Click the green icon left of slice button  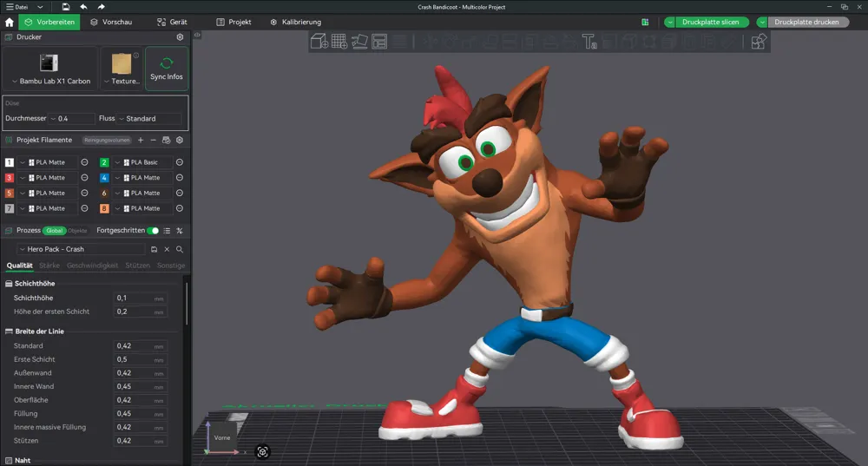[645, 23]
